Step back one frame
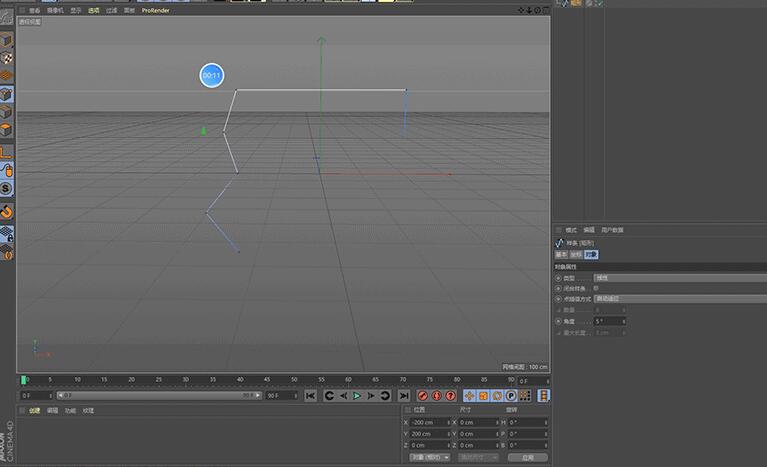 click(343, 396)
